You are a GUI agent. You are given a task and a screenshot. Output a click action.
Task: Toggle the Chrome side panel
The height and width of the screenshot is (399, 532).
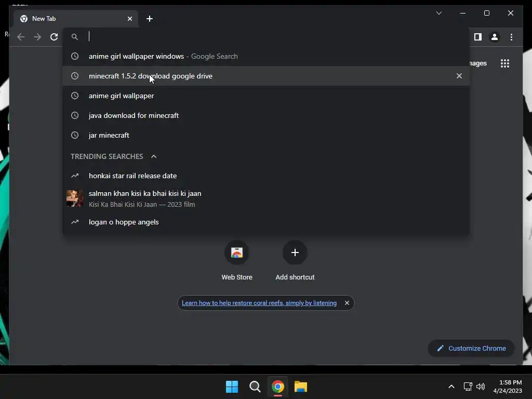(478, 37)
